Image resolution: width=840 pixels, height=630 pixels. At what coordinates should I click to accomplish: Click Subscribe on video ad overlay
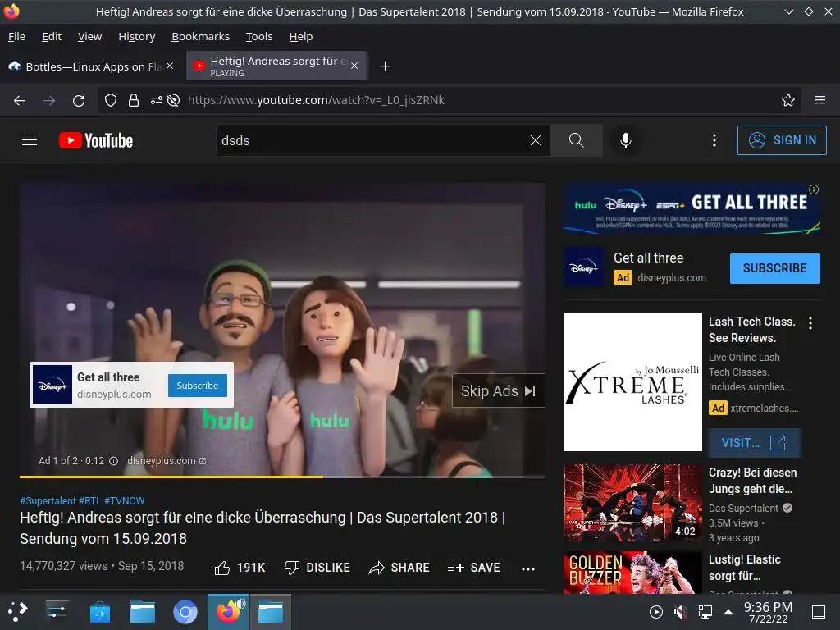[x=197, y=386]
